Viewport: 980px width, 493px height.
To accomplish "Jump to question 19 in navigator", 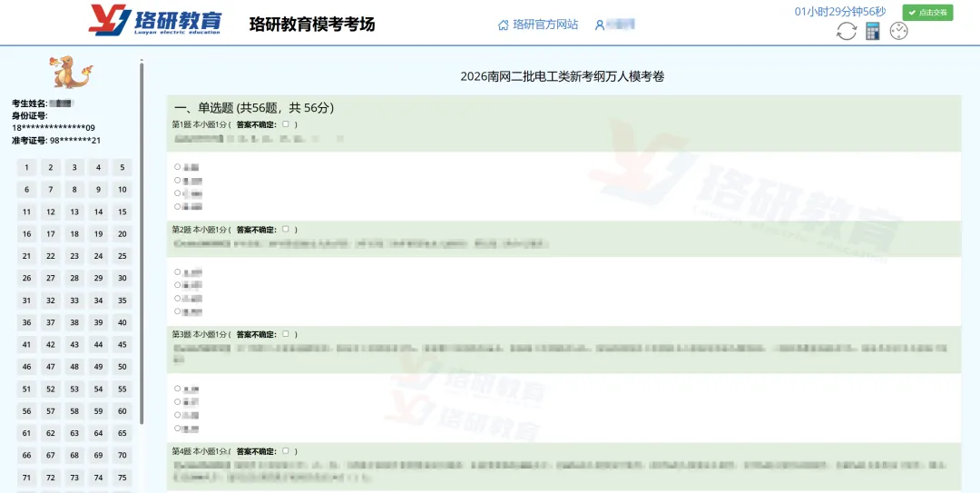I will (x=99, y=234).
